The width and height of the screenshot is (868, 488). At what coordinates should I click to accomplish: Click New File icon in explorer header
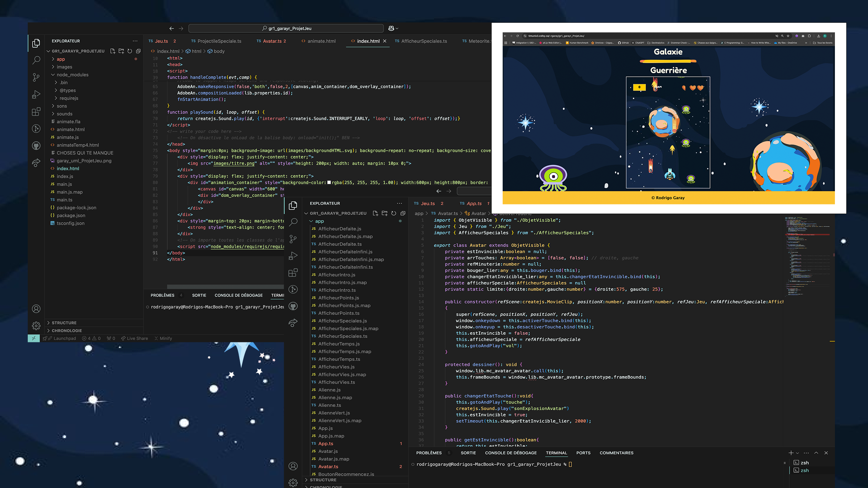pos(113,51)
